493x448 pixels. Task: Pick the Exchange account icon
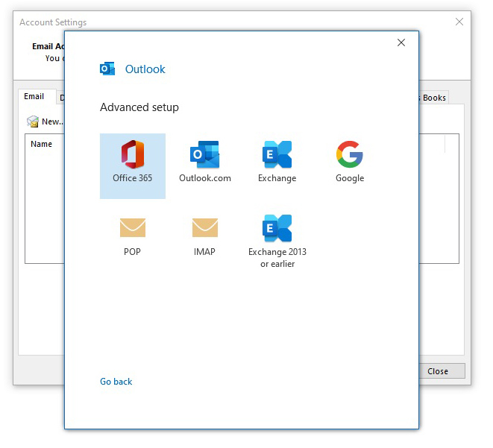click(x=277, y=154)
